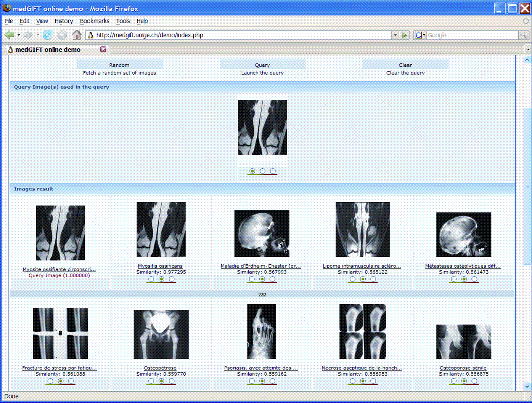Mark Maladie d'Erdheim-Chester as non-relevant (right radio)
Image resolution: width=532 pixels, height=403 pixels.
point(272,279)
